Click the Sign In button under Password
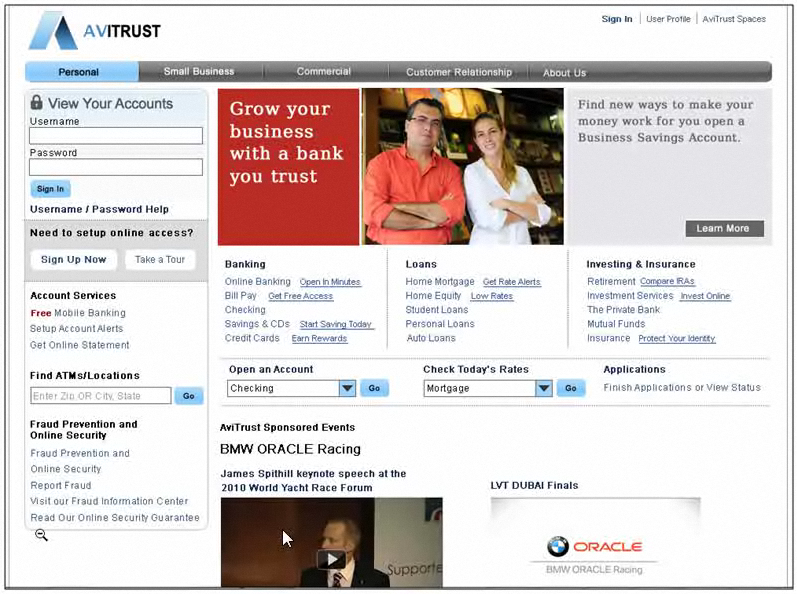797x594 pixels. coord(50,189)
